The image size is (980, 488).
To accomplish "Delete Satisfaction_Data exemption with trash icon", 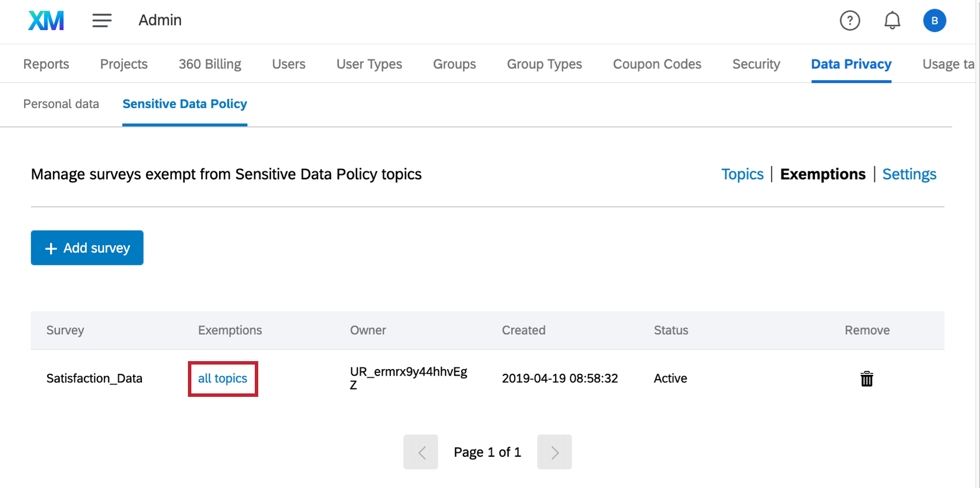I will point(867,379).
